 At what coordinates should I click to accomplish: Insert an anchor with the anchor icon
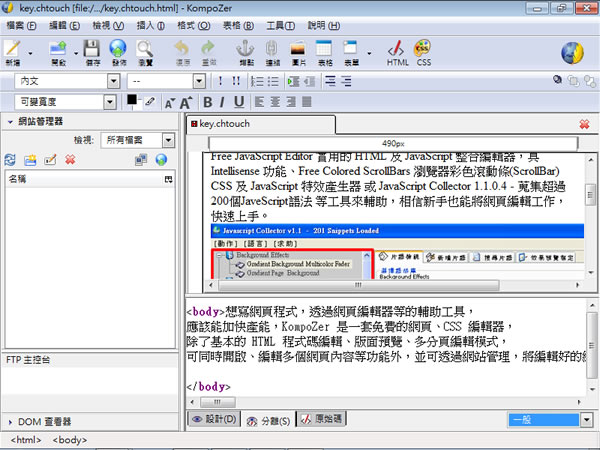[x=244, y=50]
